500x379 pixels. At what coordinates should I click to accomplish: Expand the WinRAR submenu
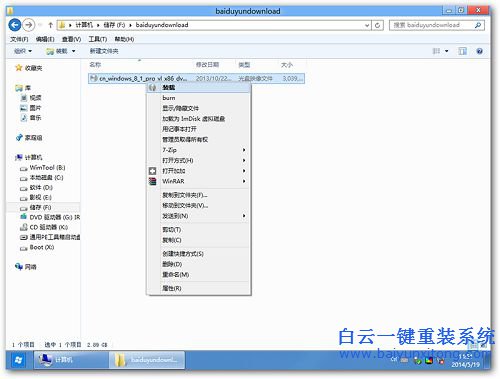[199, 181]
